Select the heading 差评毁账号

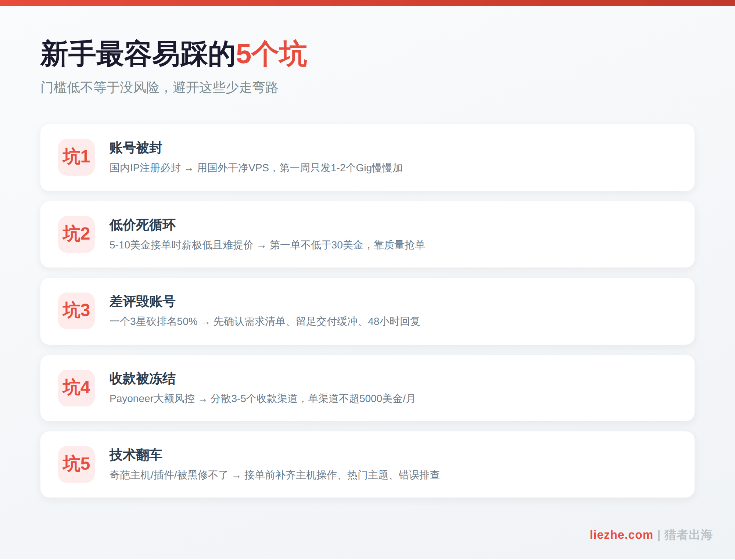tap(143, 302)
